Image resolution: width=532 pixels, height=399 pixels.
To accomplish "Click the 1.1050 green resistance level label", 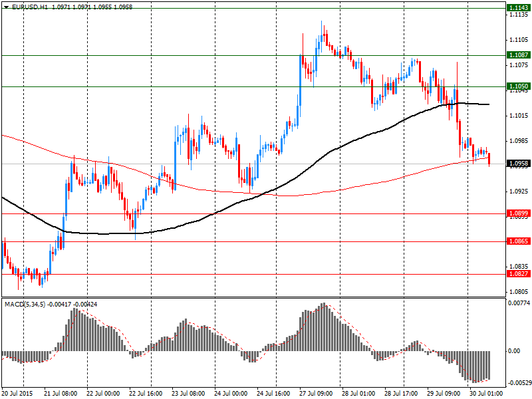I will pos(519,86).
